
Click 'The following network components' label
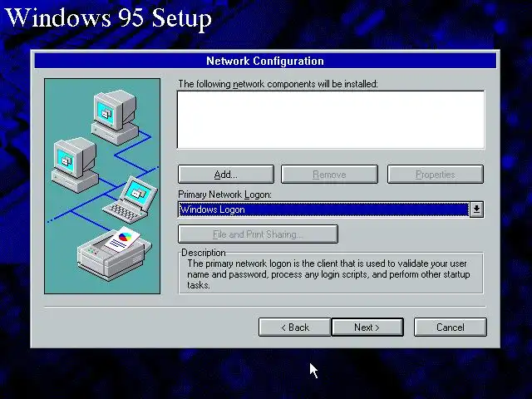coord(278,84)
